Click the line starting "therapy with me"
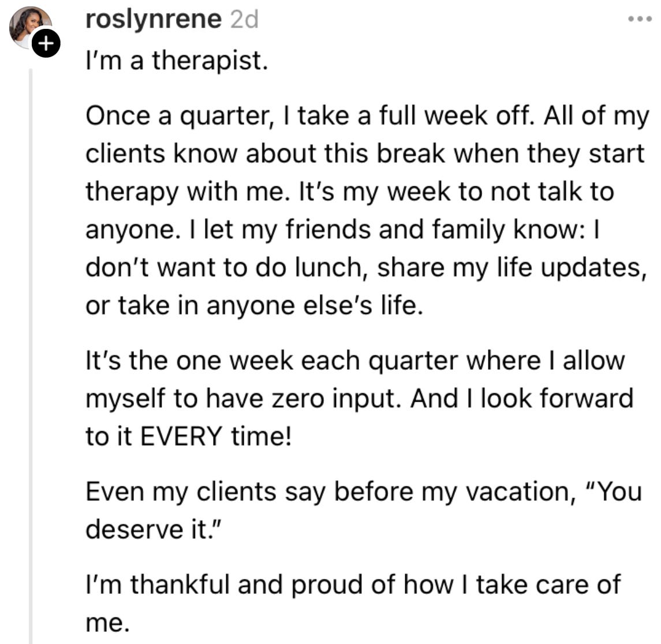The width and height of the screenshot is (661, 644). point(350,192)
